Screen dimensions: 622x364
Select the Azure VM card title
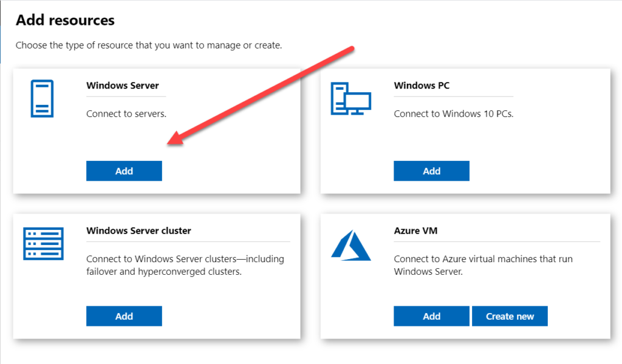(415, 231)
